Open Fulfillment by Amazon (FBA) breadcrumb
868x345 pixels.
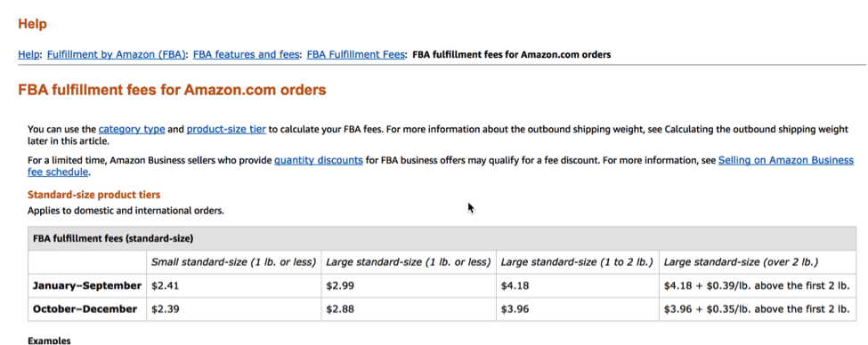[x=117, y=55]
